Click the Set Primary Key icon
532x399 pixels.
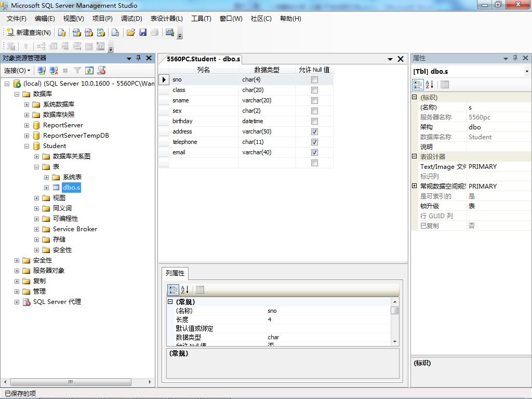pyautogui.click(x=25, y=46)
